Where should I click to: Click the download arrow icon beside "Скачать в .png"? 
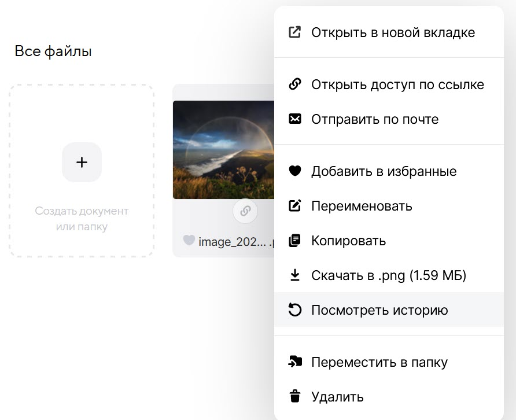pyautogui.click(x=295, y=275)
